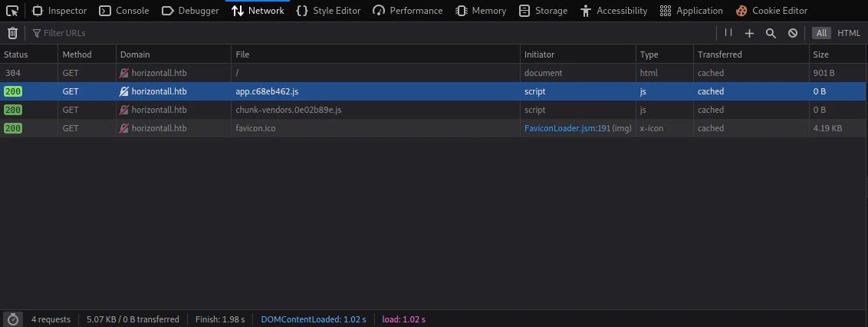The image size is (868, 327).
Task: Open network search with magnifier icon
Action: pos(771,33)
